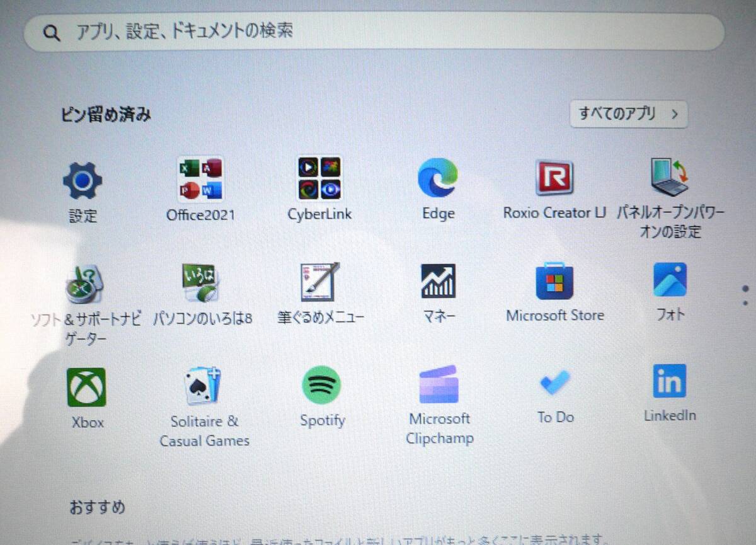
Task: Open Solitaire & Casual Games
Action: point(203,386)
